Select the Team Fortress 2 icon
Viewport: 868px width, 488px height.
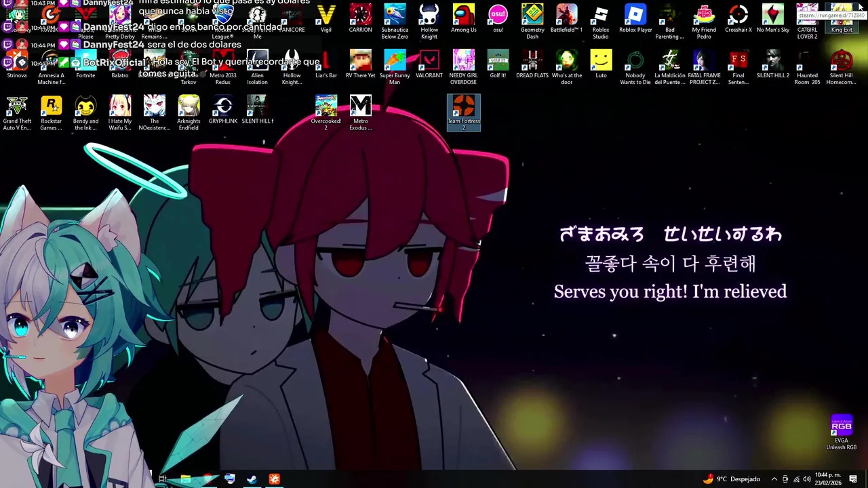[464, 113]
